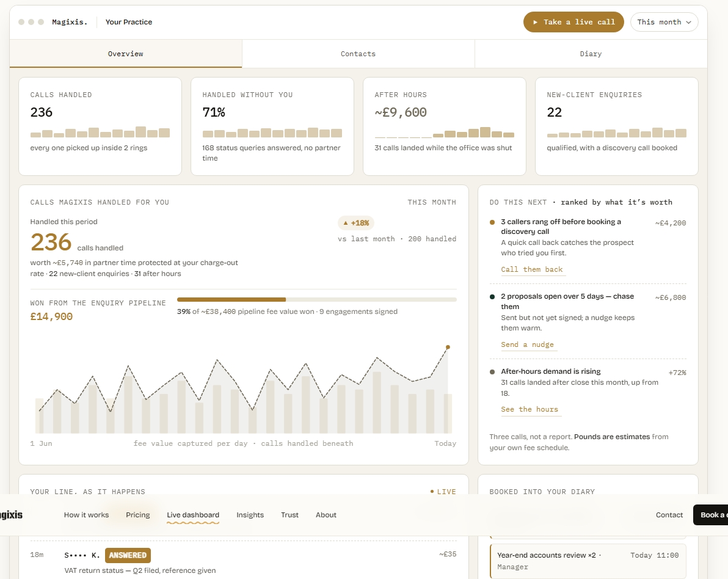Select the '3 callers rang off' action heading

(x=561, y=227)
